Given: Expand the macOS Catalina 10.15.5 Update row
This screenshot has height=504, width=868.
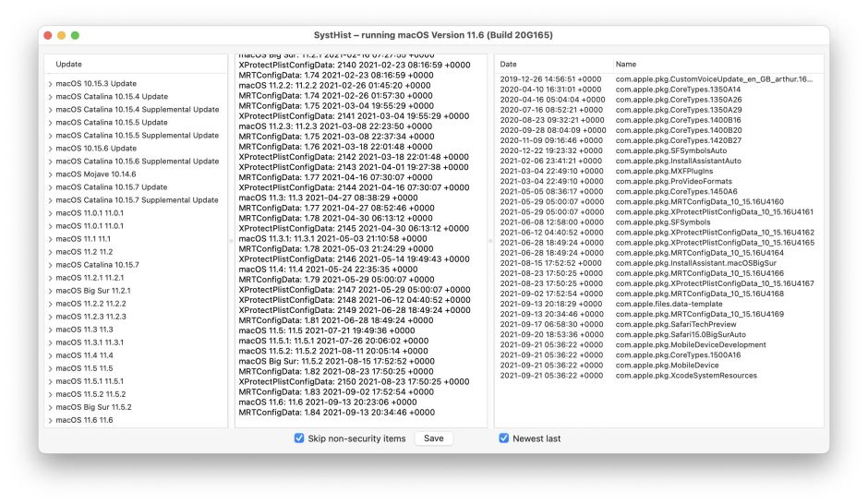Looking at the screenshot, I should pos(51,123).
